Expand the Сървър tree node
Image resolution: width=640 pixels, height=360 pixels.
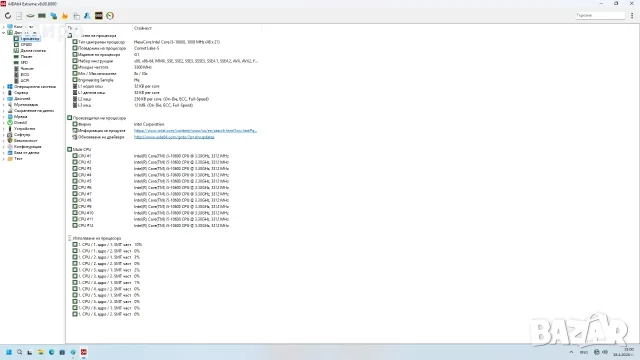click(x=4, y=93)
